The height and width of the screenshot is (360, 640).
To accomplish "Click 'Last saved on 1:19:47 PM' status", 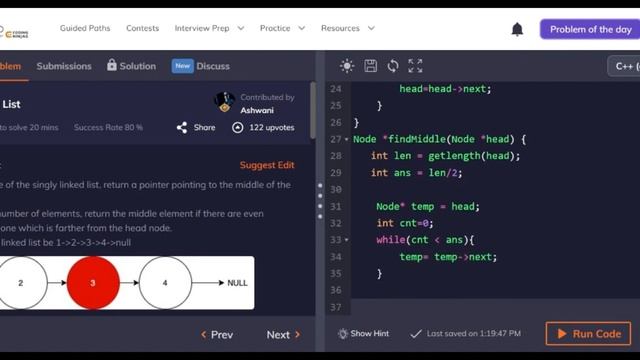I will 473,333.
